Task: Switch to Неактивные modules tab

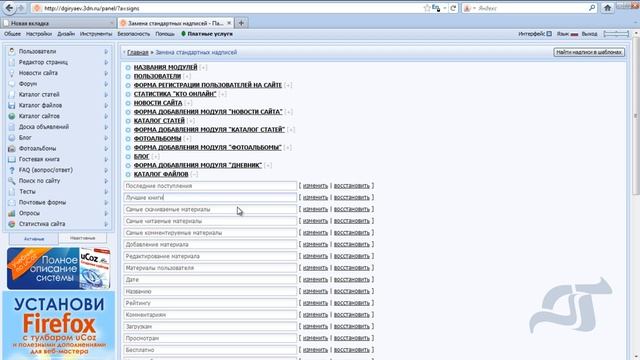Action: pyautogui.click(x=82, y=238)
